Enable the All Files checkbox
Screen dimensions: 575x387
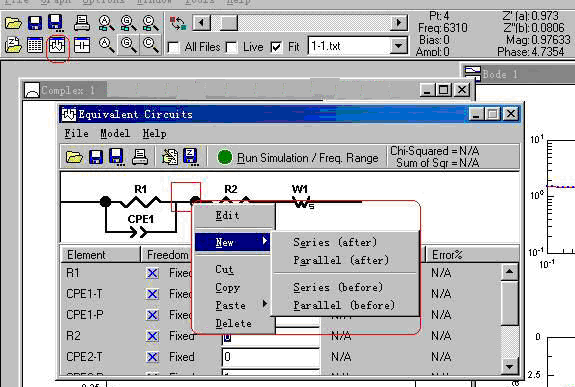click(x=173, y=47)
